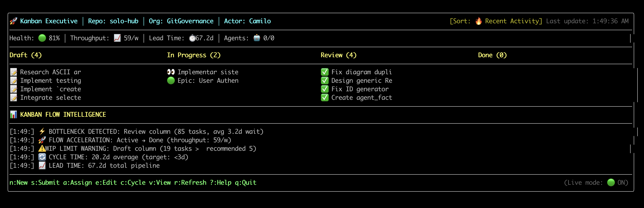Click the Lead Time stopwatch icon

click(x=192, y=38)
